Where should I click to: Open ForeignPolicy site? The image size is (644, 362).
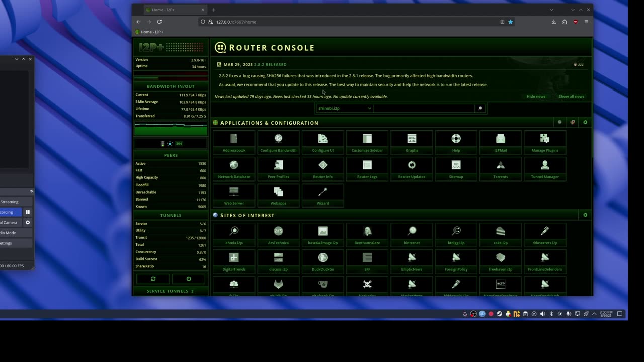click(x=456, y=261)
